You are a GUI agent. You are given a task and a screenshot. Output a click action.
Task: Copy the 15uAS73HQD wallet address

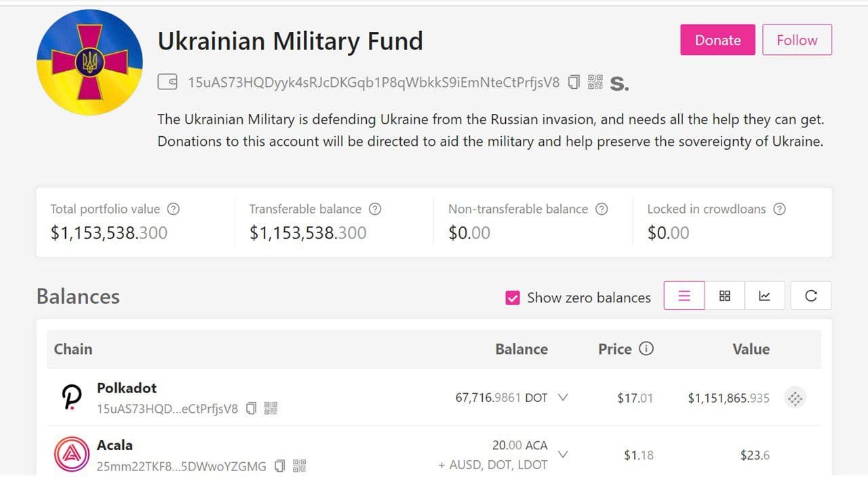pyautogui.click(x=574, y=82)
